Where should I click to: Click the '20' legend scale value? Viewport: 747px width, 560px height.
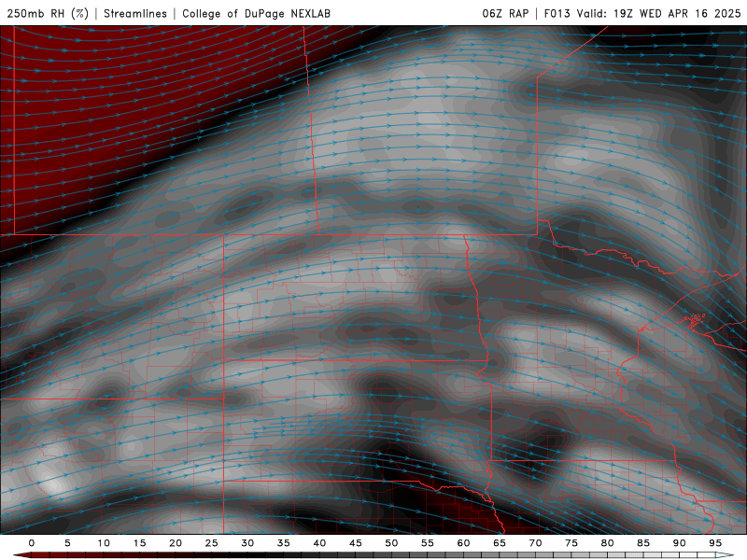tap(176, 543)
